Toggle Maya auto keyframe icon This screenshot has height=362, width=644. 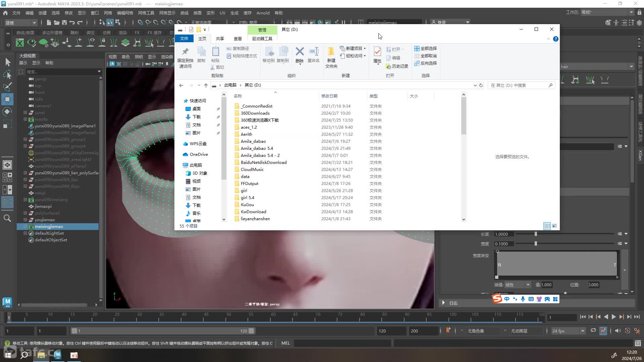pos(628,331)
